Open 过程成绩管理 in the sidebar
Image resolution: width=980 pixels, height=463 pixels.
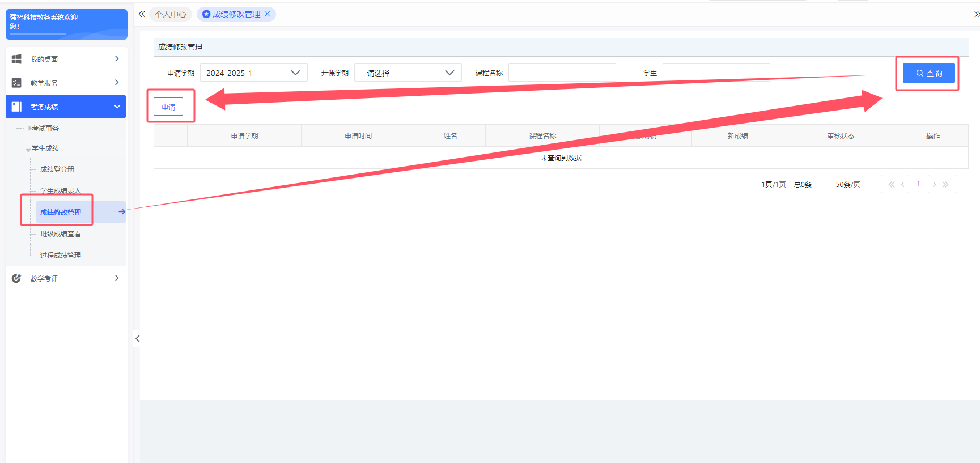coord(61,256)
